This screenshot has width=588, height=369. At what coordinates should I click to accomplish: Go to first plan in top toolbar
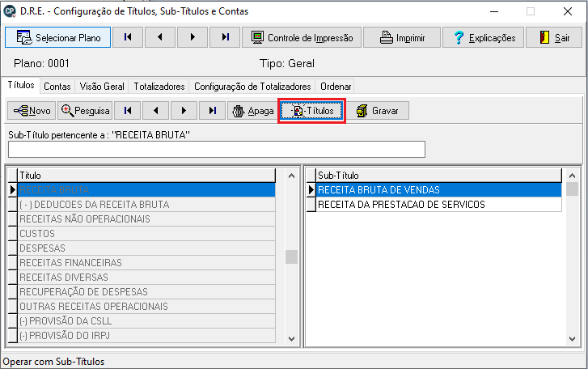128,37
